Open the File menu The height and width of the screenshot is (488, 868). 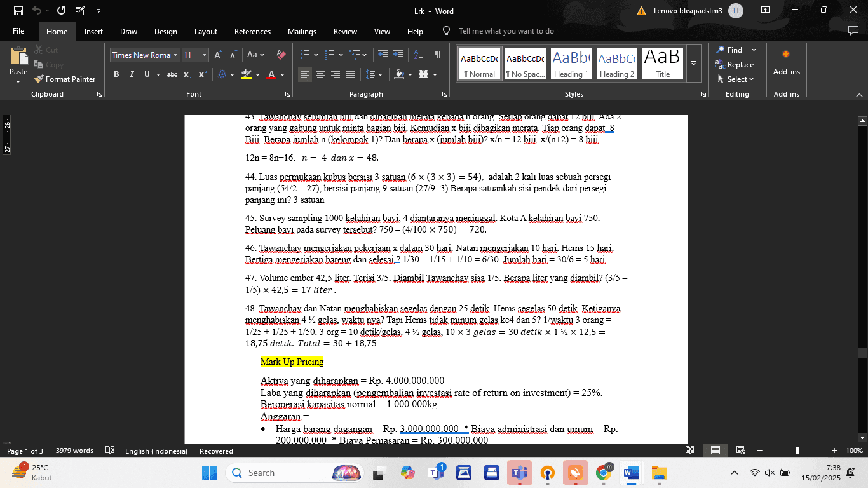(18, 31)
